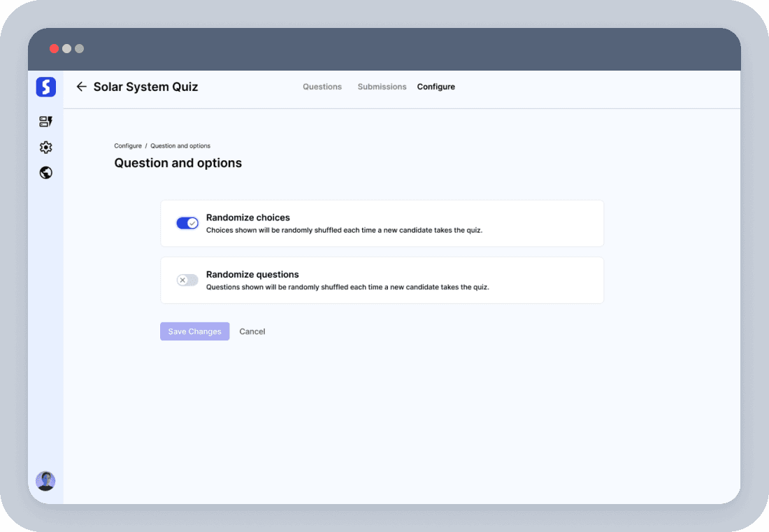Switch to the Submissions tab
Viewport: 769px width, 532px height.
(382, 87)
